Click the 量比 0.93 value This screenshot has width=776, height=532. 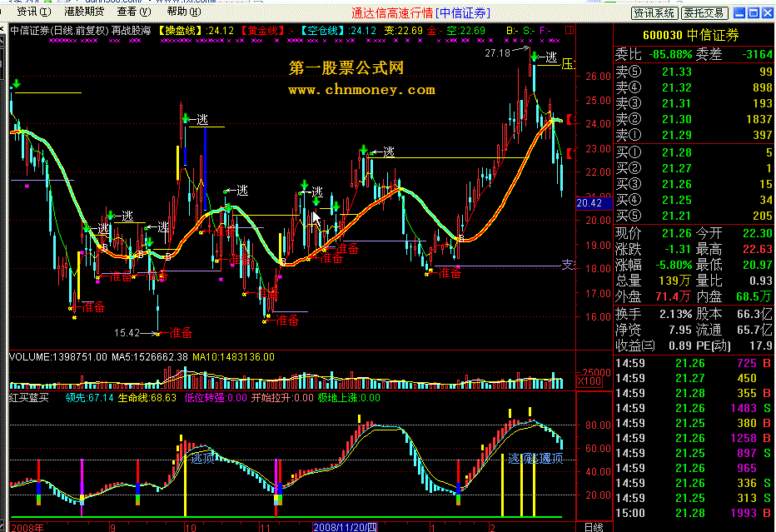pyautogui.click(x=761, y=281)
